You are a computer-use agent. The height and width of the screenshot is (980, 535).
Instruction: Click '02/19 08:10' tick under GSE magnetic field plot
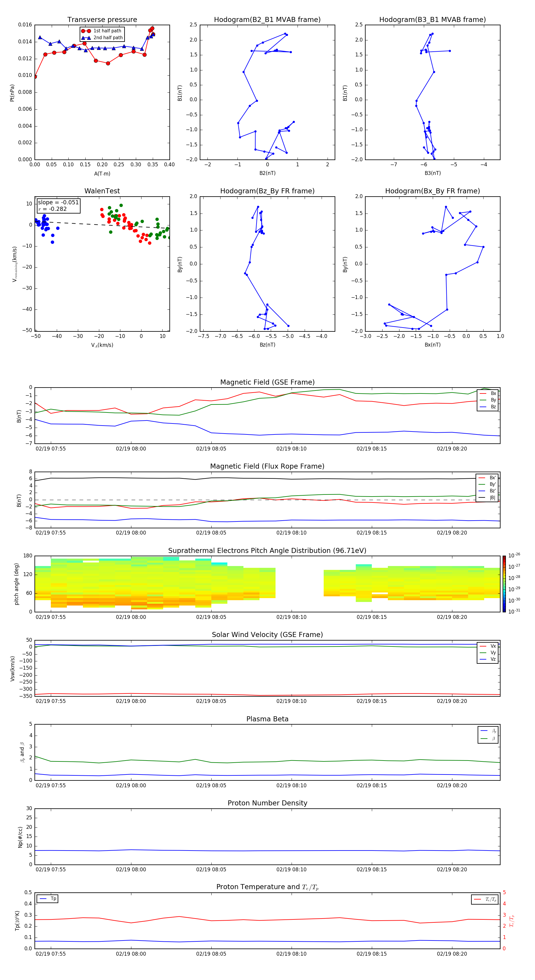pos(291,449)
